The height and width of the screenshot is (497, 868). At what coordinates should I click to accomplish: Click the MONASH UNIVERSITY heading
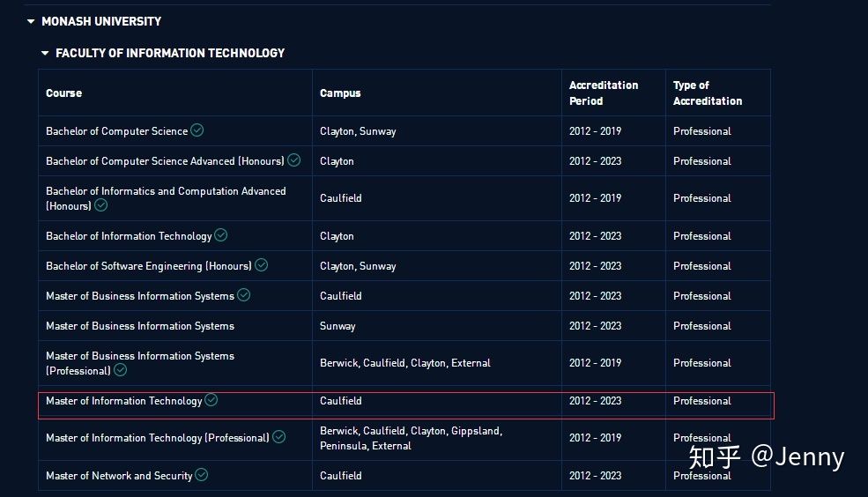click(x=101, y=21)
